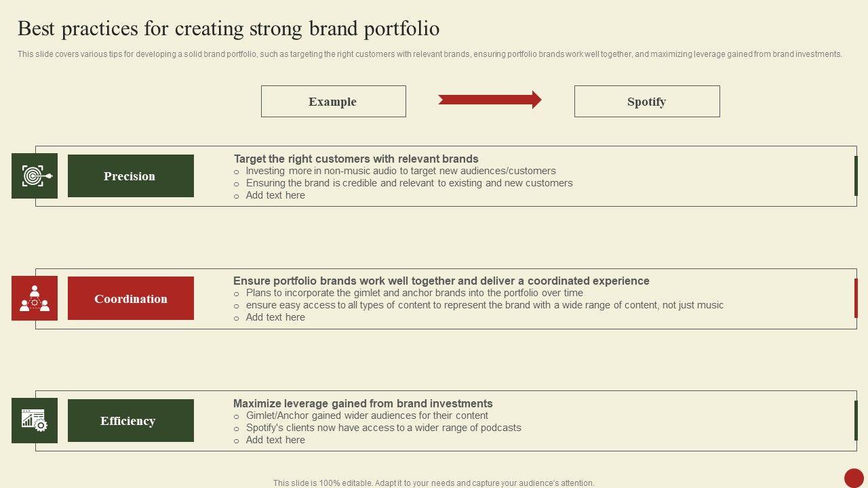Click 'Add text here' under Coordination
The height and width of the screenshot is (488, 868).
point(275,317)
